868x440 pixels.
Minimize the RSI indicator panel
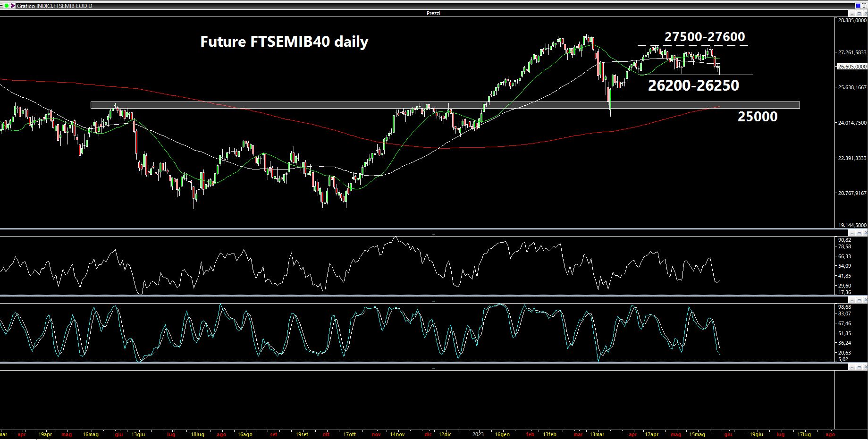tap(852, 233)
